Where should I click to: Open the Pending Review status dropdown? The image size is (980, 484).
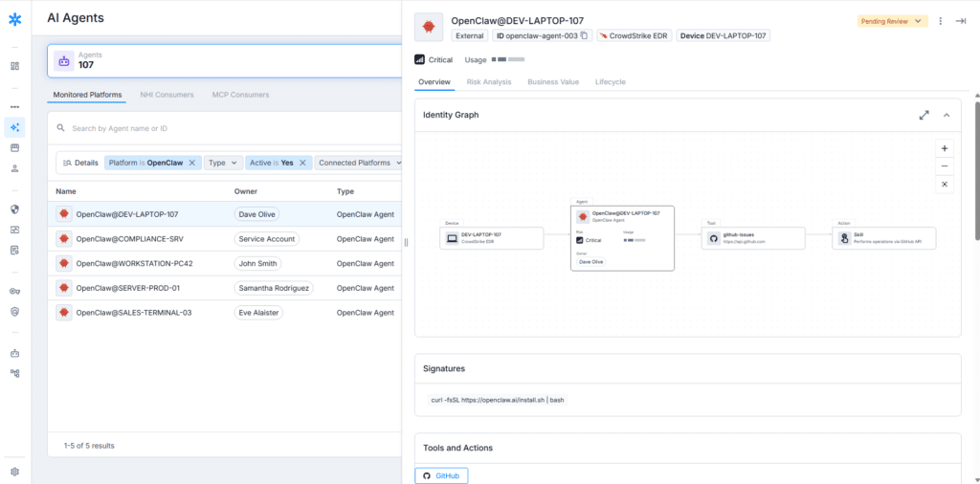(x=892, y=21)
